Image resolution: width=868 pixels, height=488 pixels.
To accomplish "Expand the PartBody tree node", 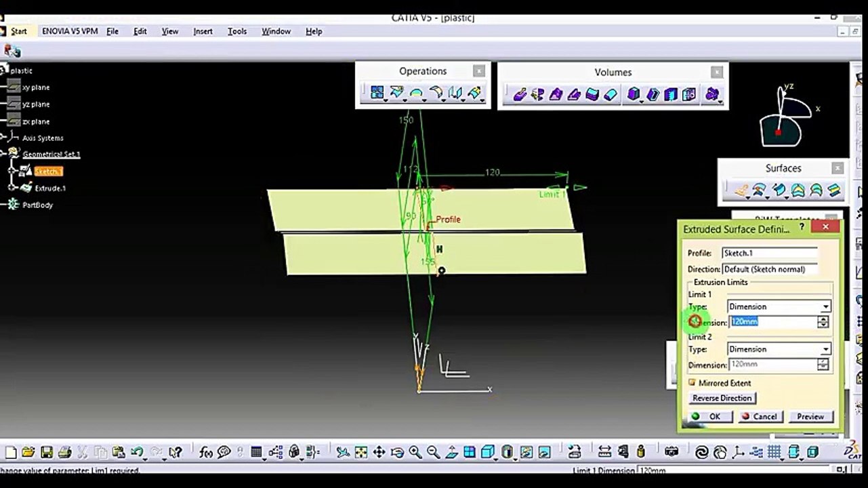I will pos(3,205).
